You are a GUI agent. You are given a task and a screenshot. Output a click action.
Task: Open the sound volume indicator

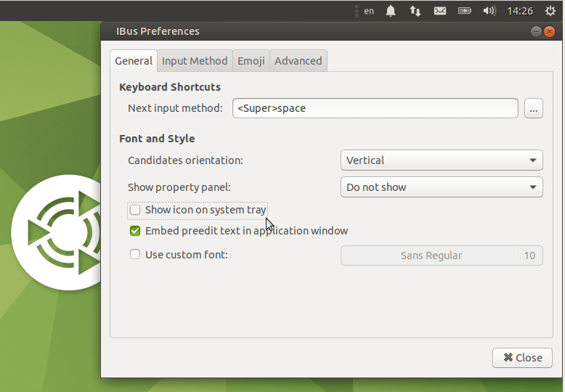tap(489, 11)
